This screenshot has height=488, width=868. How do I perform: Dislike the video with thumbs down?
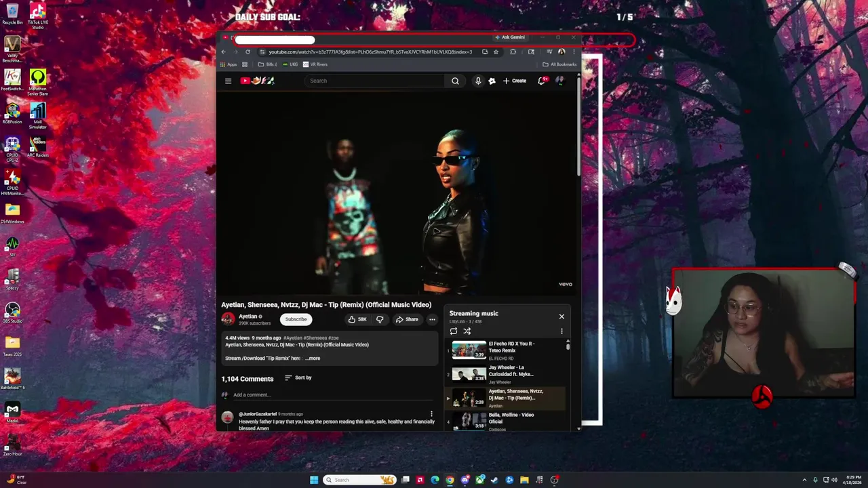380,319
